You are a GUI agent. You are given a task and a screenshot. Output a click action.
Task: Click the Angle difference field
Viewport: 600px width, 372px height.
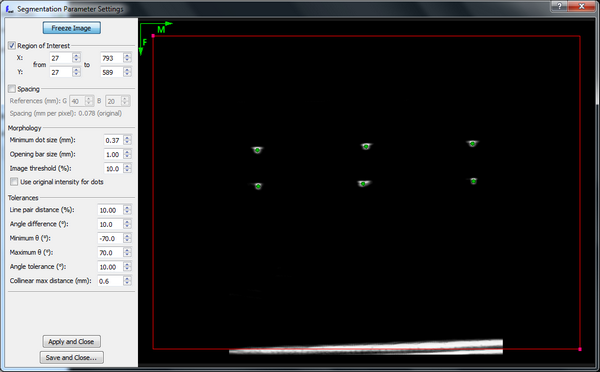click(110, 224)
